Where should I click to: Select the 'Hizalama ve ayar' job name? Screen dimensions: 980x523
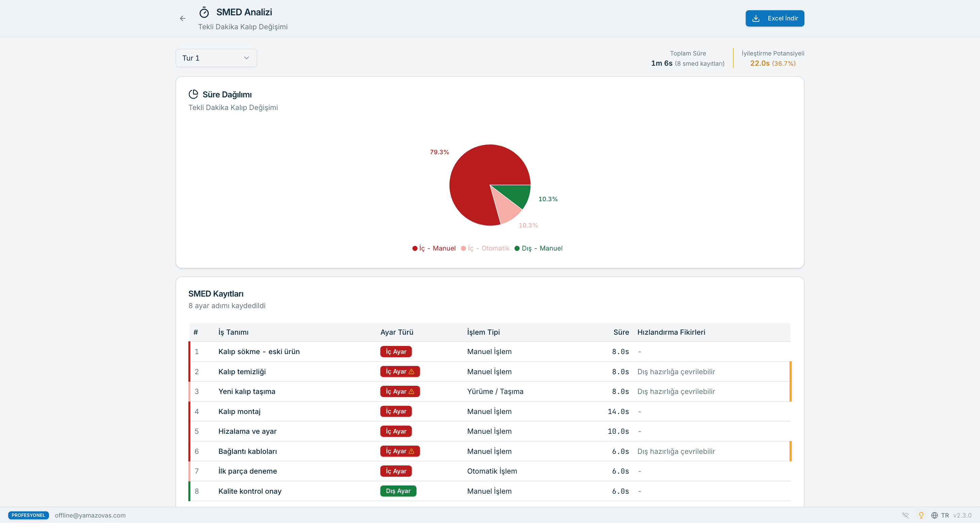pyautogui.click(x=247, y=431)
